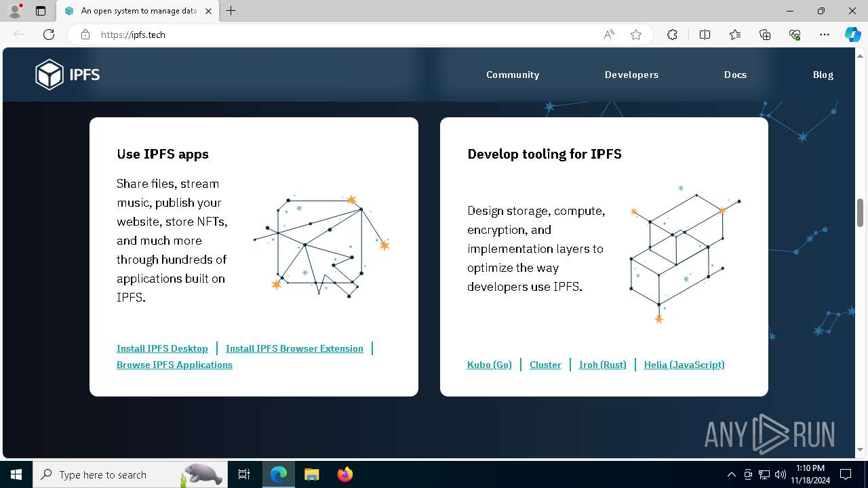Click the scrollbar down arrow
Viewport: 868px width, 488px height.
tap(861, 449)
